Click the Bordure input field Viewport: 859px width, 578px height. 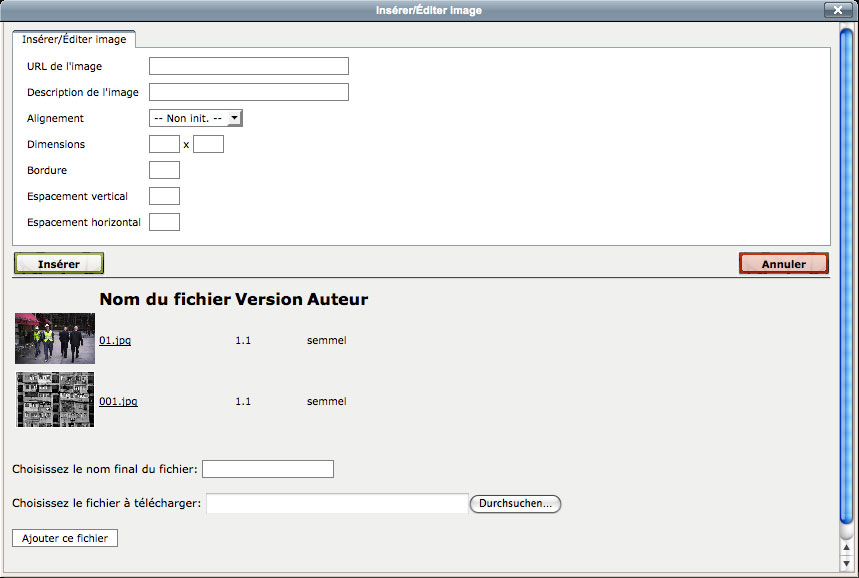[x=164, y=170]
